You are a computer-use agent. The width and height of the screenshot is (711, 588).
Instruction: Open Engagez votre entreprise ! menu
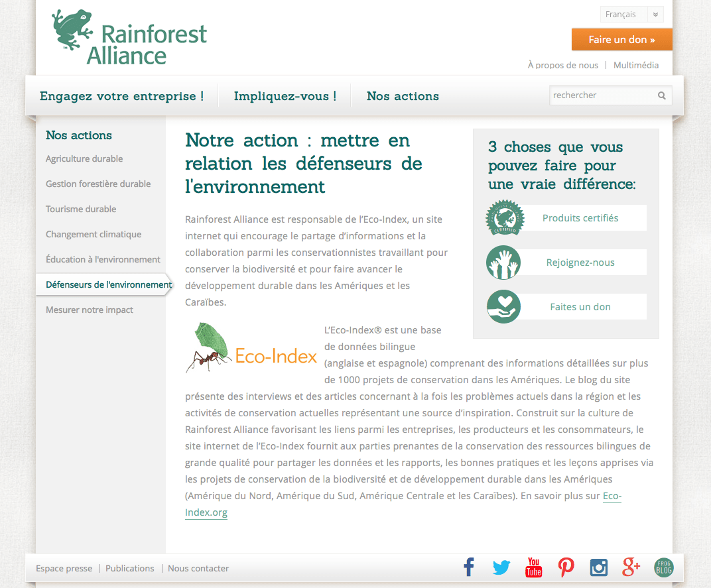[121, 96]
